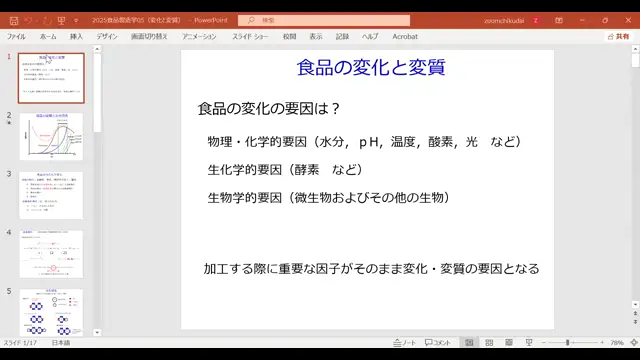Select the デザイン tab
This screenshot has width=640, height=360.
107,36
